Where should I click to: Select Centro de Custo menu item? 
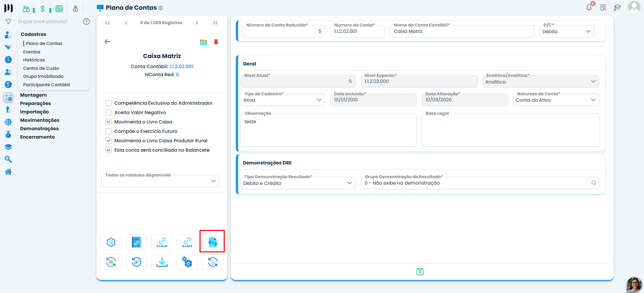41,68
